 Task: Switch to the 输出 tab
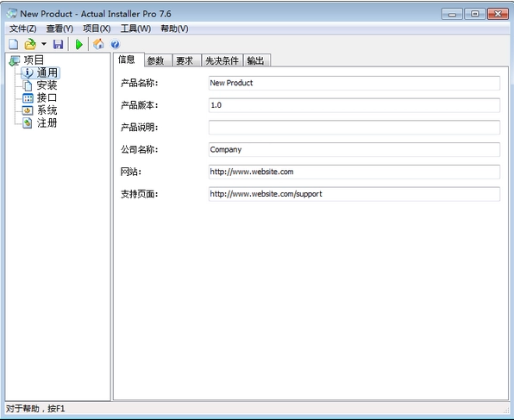point(257,60)
